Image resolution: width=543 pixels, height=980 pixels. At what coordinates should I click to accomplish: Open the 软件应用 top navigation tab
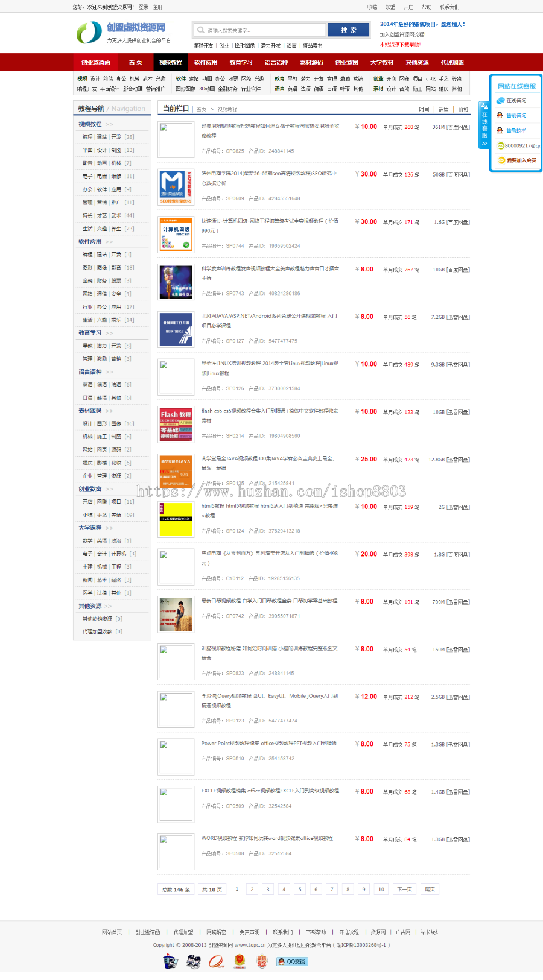coord(206,62)
